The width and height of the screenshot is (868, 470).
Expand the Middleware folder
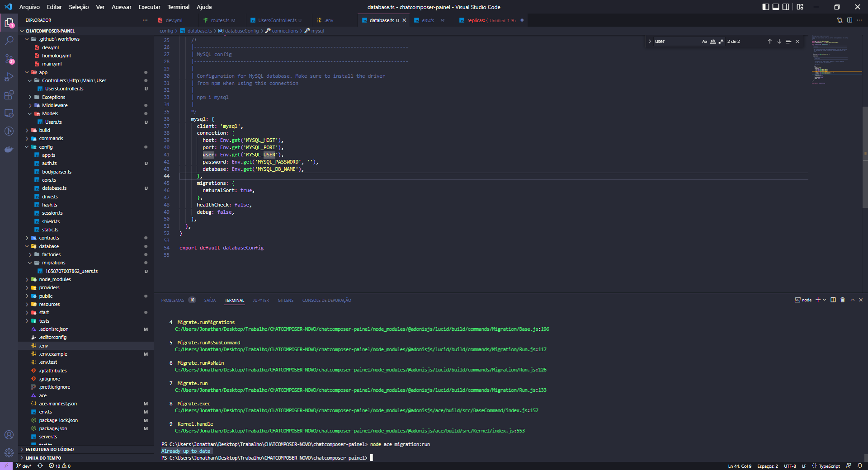coord(30,105)
